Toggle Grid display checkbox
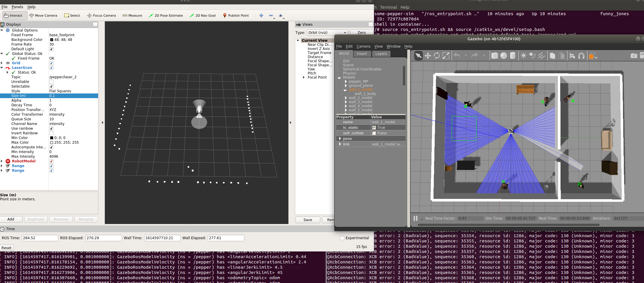The width and height of the screenshot is (644, 283). pyautogui.click(x=51, y=63)
